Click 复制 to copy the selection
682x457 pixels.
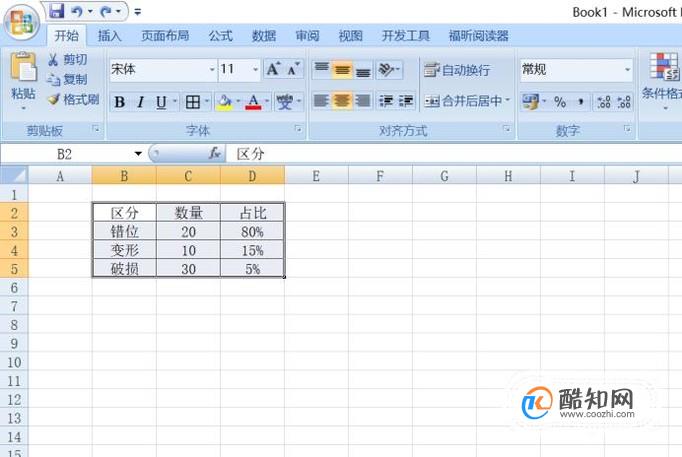pos(67,80)
